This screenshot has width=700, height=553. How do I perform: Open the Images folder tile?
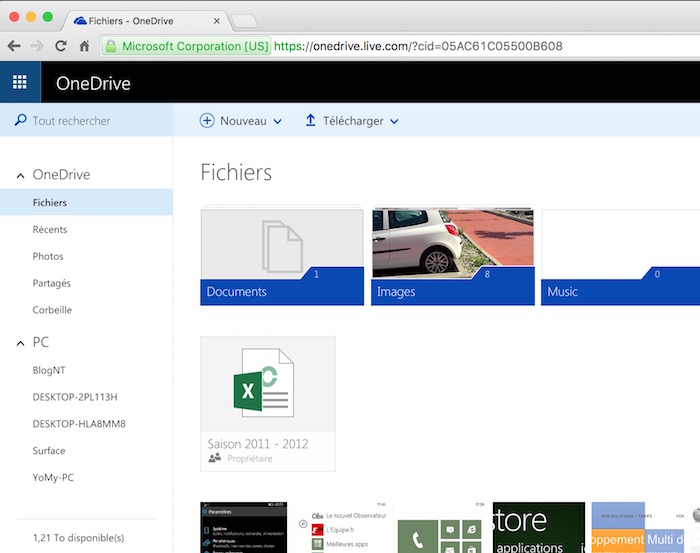coord(453,256)
